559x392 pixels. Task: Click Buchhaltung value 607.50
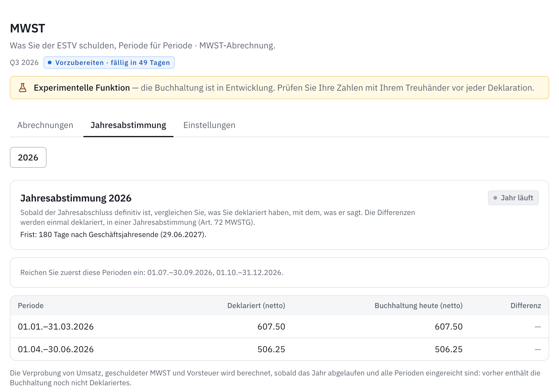pyautogui.click(x=449, y=327)
